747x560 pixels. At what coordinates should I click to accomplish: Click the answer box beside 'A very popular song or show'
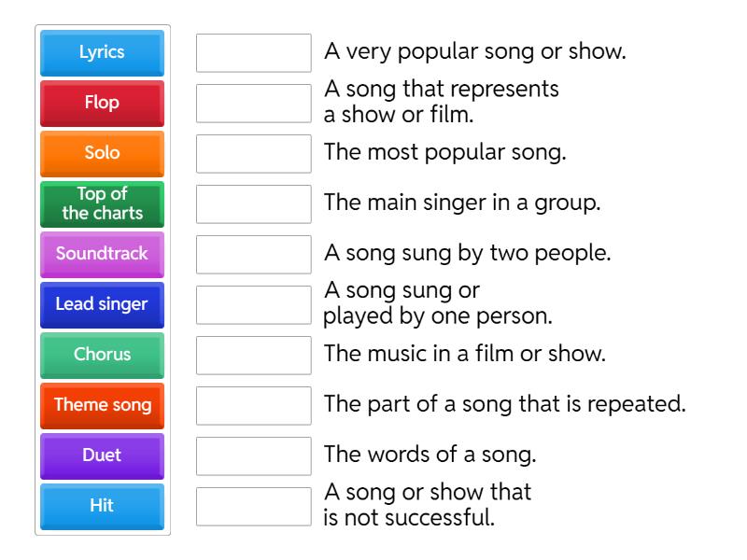click(x=253, y=52)
